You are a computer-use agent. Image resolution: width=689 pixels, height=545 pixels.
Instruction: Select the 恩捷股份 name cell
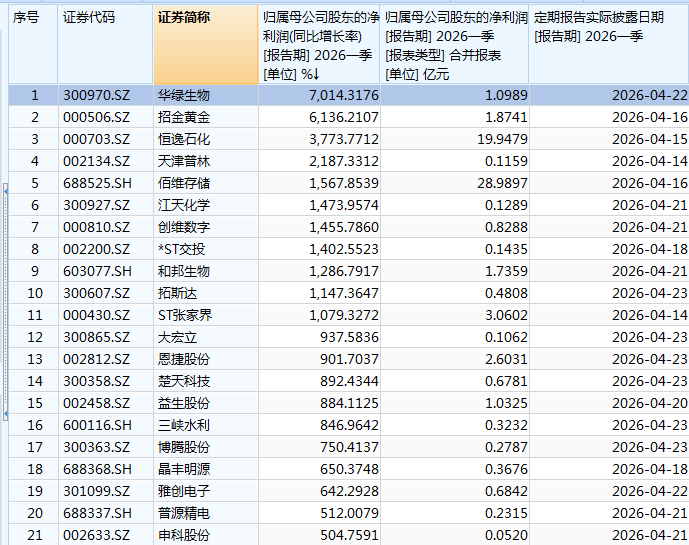pos(184,359)
